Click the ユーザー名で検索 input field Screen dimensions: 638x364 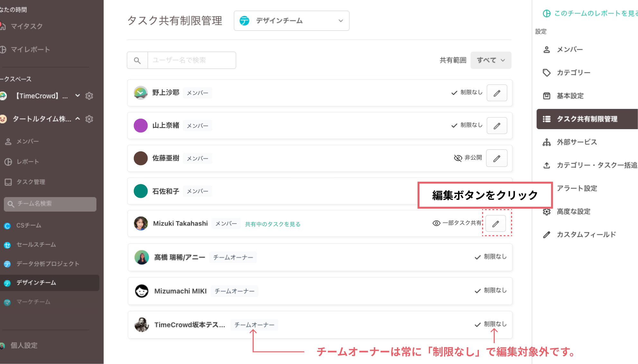192,60
